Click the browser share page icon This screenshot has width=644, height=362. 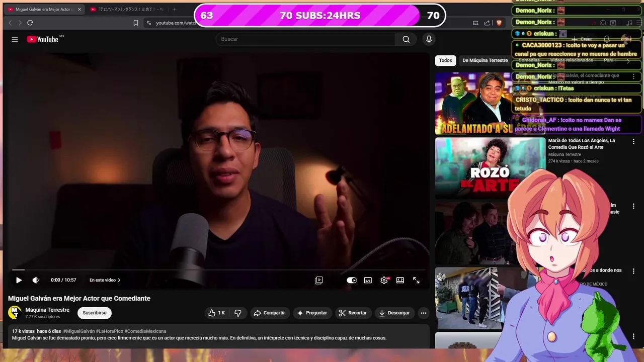pyautogui.click(x=487, y=23)
